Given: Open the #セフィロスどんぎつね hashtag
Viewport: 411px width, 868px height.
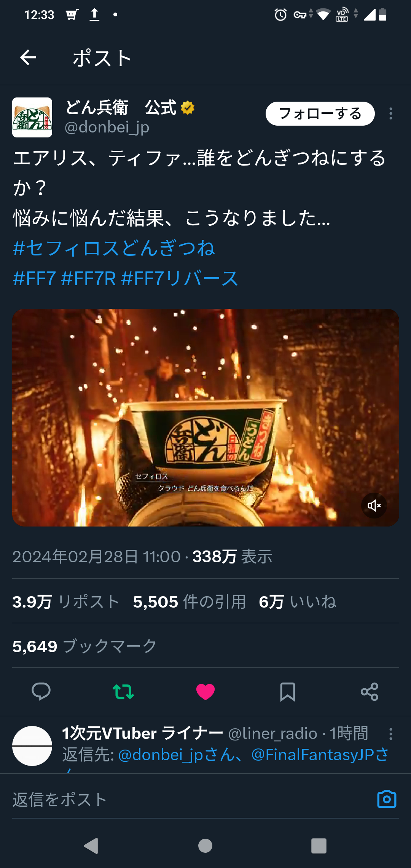Looking at the screenshot, I should tap(114, 248).
